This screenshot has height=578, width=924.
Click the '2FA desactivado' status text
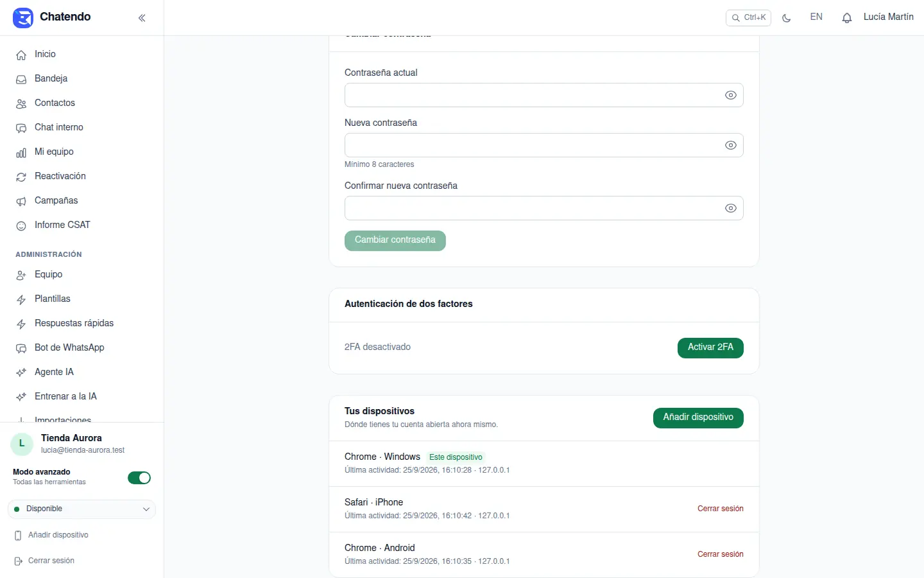pyautogui.click(x=377, y=347)
